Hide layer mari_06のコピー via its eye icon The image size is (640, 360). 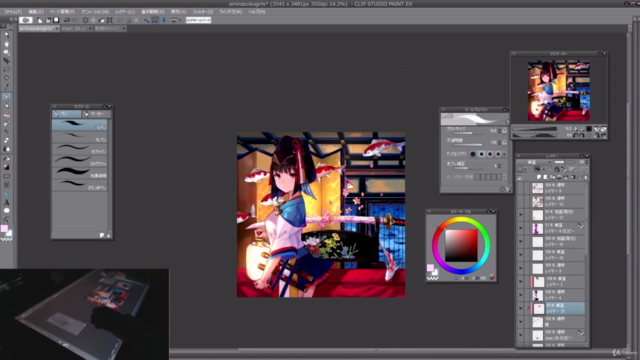click(520, 335)
